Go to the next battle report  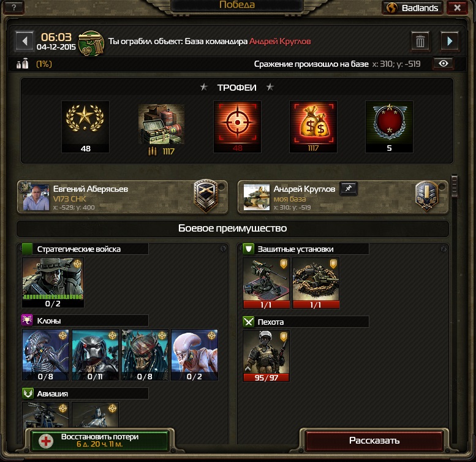[x=450, y=41]
